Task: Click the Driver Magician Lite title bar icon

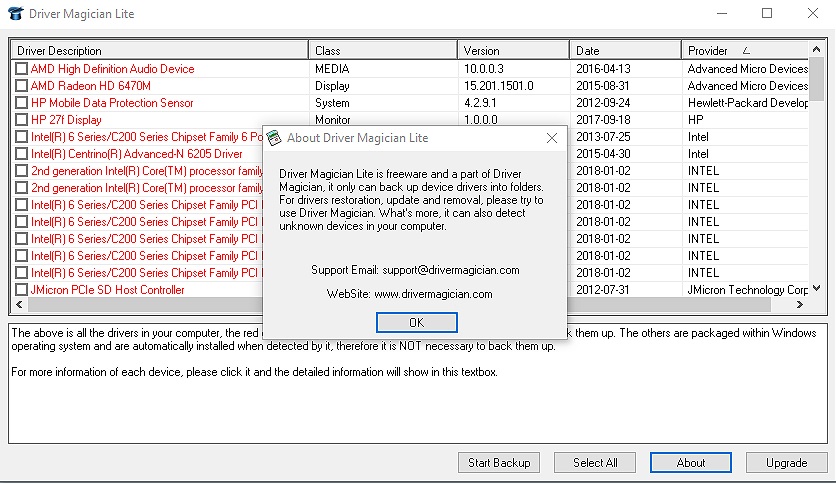Action: click(x=16, y=14)
